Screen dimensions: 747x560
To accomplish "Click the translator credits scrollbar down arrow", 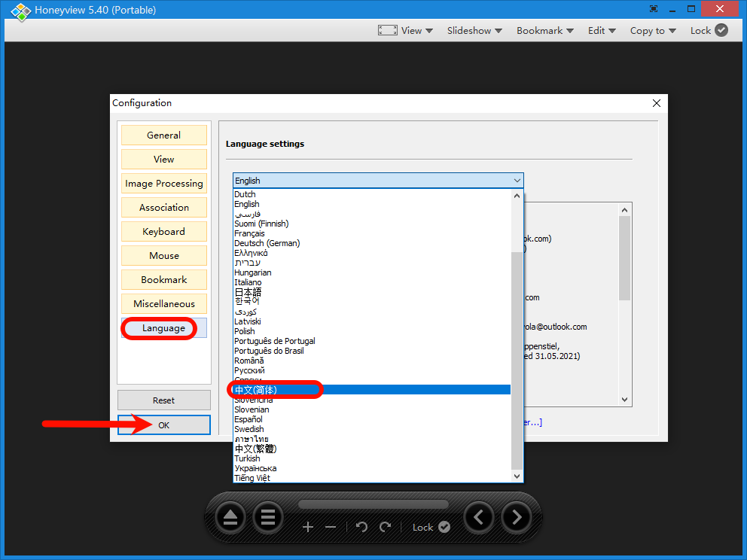I will point(624,400).
